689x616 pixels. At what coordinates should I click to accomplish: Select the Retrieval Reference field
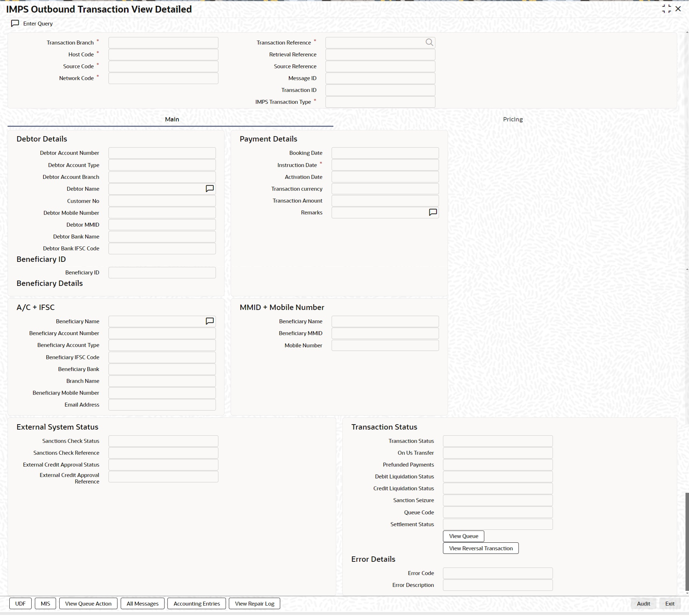380,55
